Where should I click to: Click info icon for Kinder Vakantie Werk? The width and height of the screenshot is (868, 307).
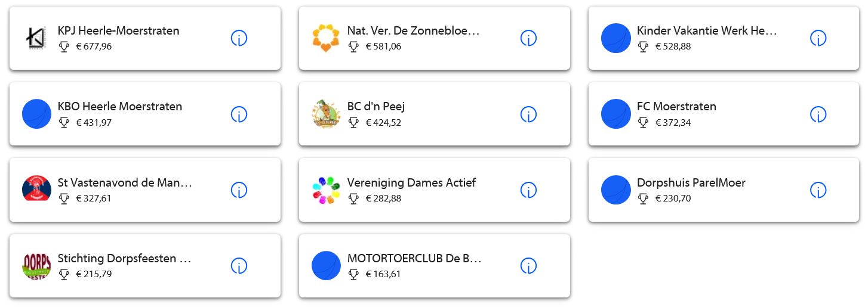[818, 38]
